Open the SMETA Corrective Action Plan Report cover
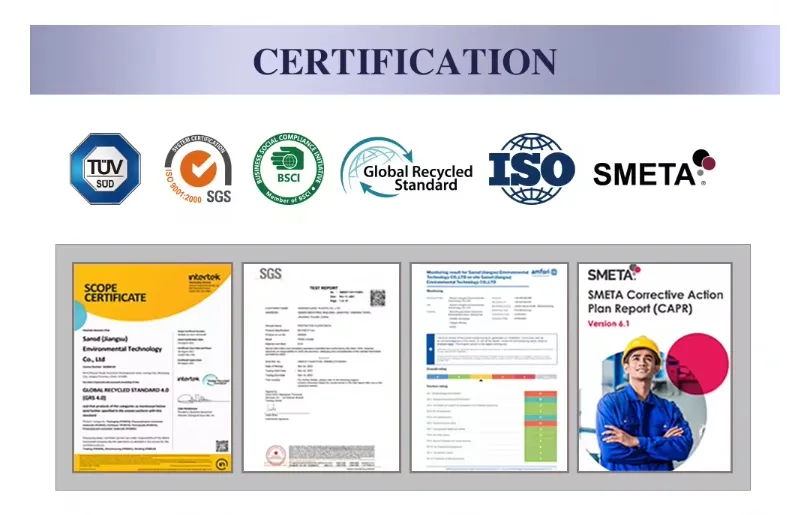 [x=655, y=367]
